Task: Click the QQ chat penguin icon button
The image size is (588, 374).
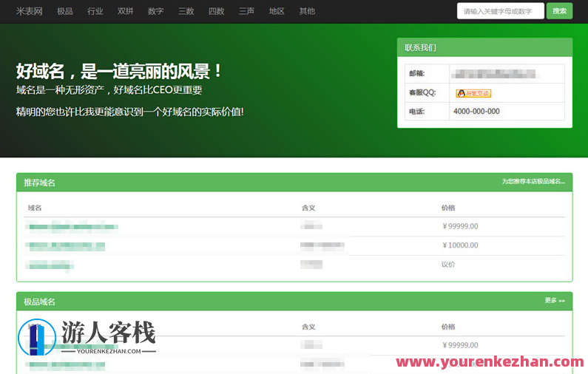Action: [473, 93]
